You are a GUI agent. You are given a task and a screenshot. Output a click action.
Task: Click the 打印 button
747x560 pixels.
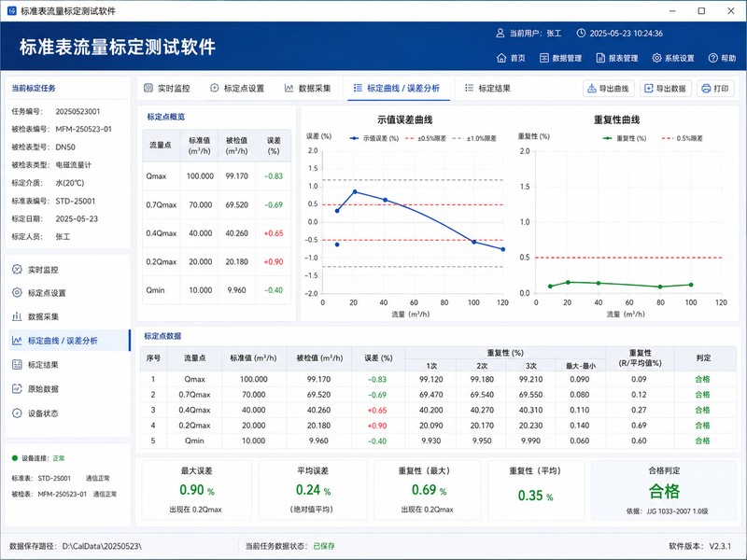coord(715,89)
